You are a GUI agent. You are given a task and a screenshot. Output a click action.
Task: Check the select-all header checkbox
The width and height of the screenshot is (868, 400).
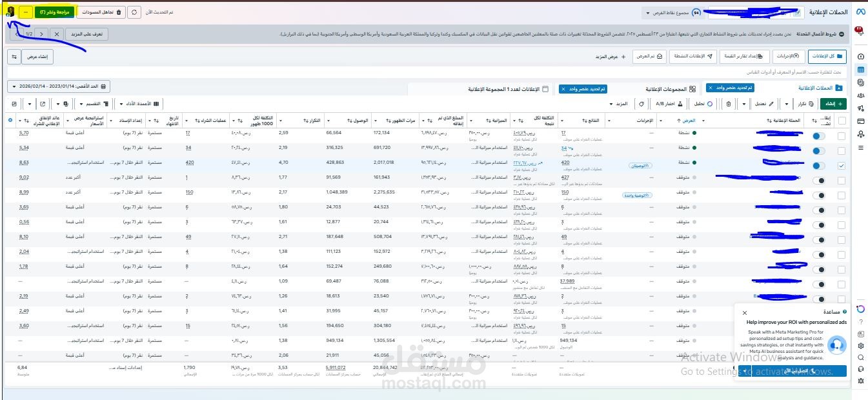click(841, 120)
